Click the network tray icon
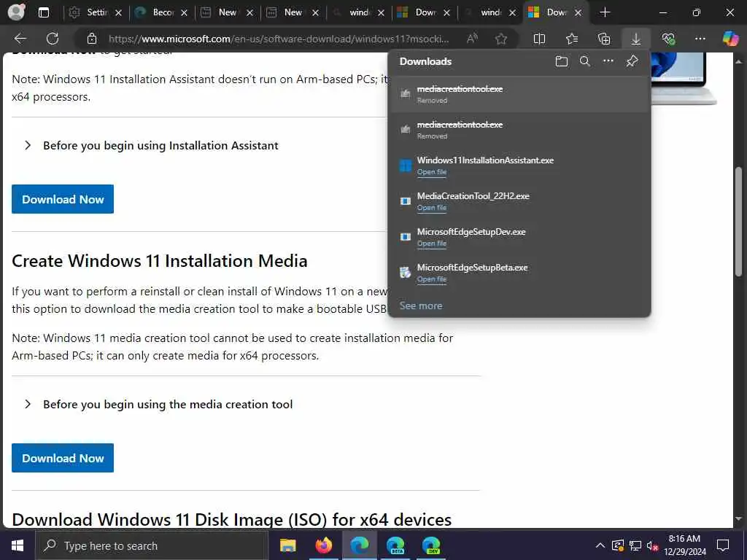Image resolution: width=747 pixels, height=560 pixels. coord(635,545)
